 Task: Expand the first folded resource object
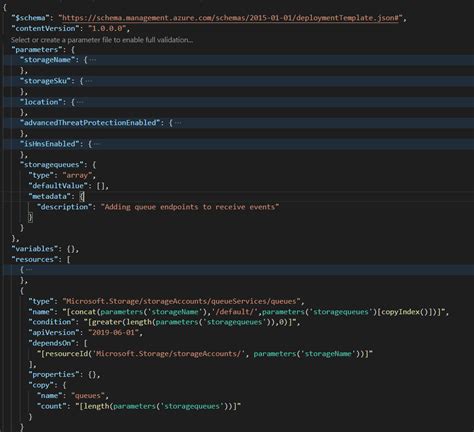click(x=29, y=270)
